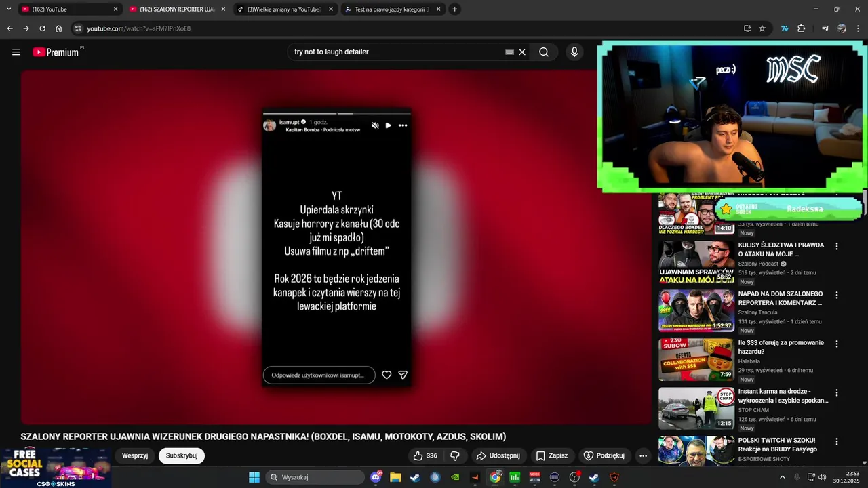The height and width of the screenshot is (488, 868).
Task: Open File Explorer from the taskbar
Action: point(395,477)
